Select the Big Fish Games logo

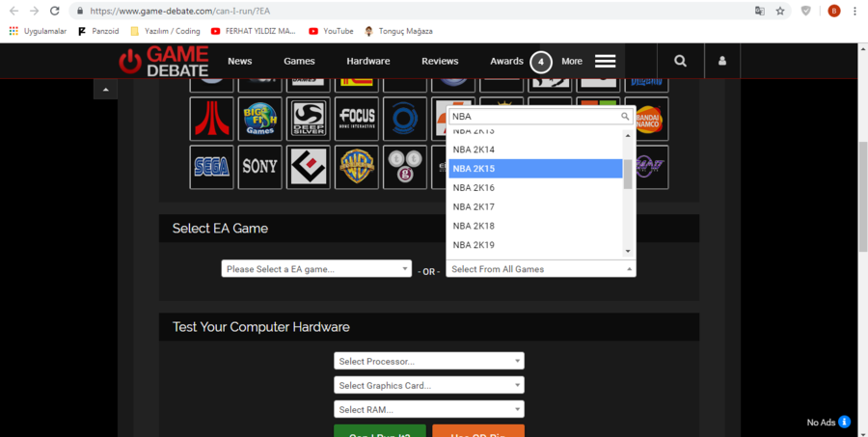tap(260, 119)
